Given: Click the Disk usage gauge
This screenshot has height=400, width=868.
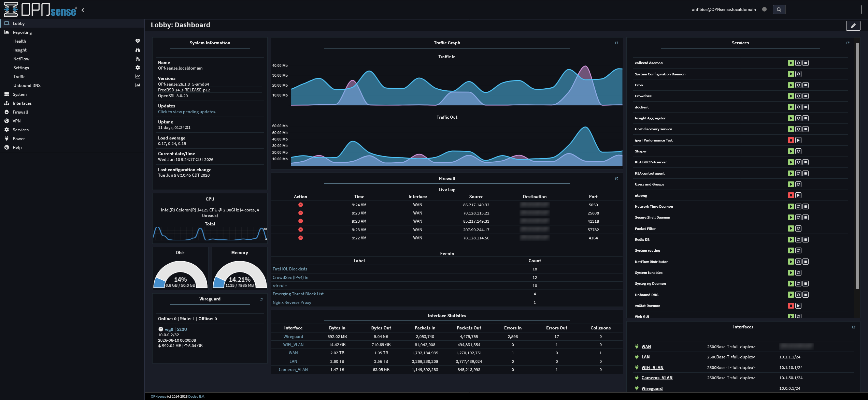Looking at the screenshot, I should pos(180,275).
